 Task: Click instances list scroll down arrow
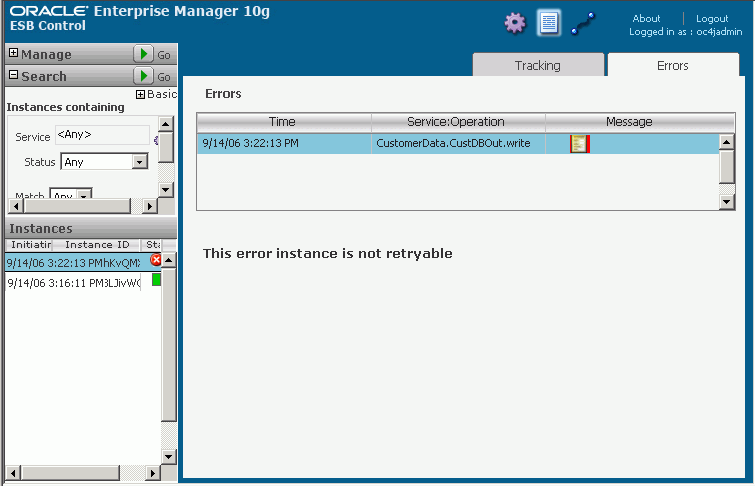tap(169, 456)
